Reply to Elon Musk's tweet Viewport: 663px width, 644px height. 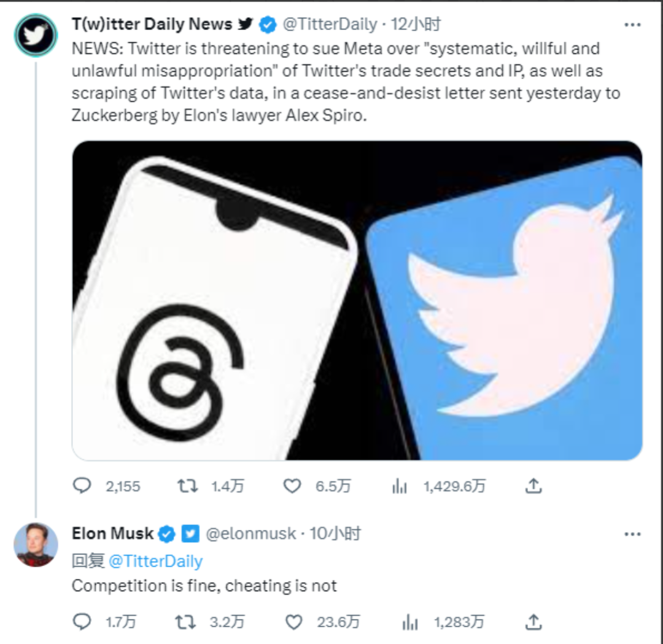(x=82, y=621)
